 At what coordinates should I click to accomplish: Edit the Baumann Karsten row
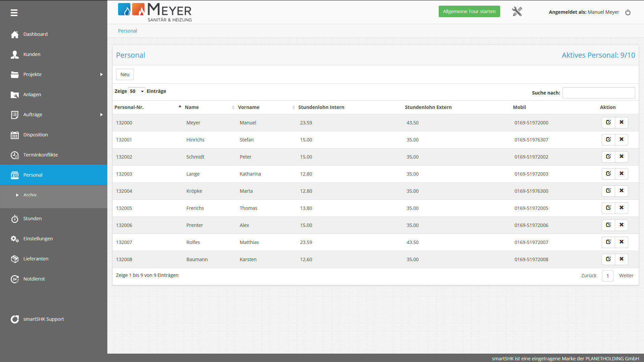coord(608,259)
